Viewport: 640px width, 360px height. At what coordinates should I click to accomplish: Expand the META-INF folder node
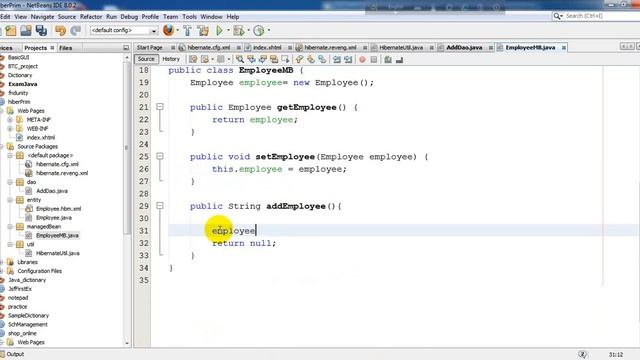click(10, 120)
